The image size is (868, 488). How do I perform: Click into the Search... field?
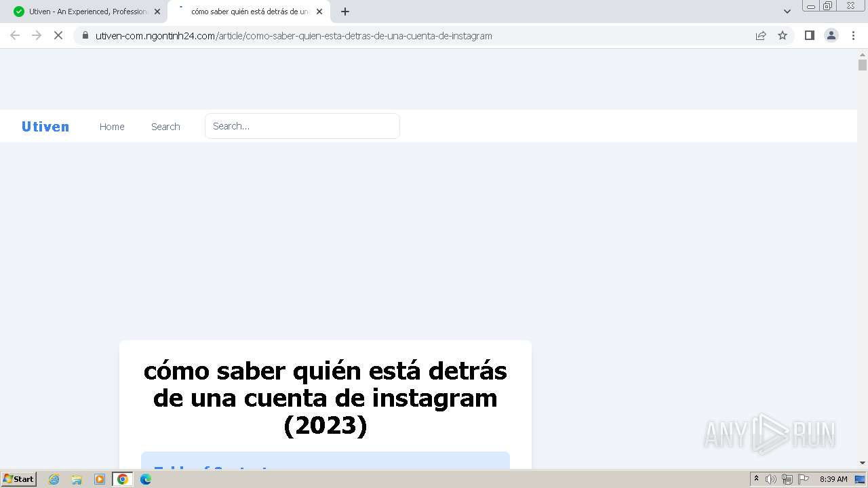pyautogui.click(x=302, y=126)
